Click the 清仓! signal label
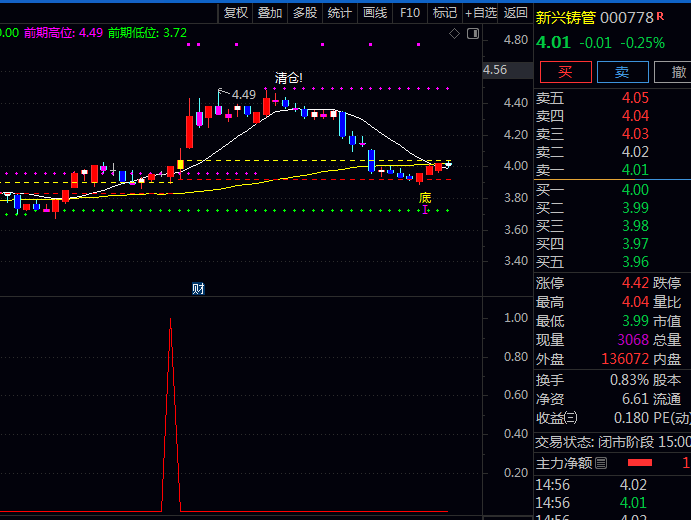Screen dimensions: 691x520 click(289, 78)
